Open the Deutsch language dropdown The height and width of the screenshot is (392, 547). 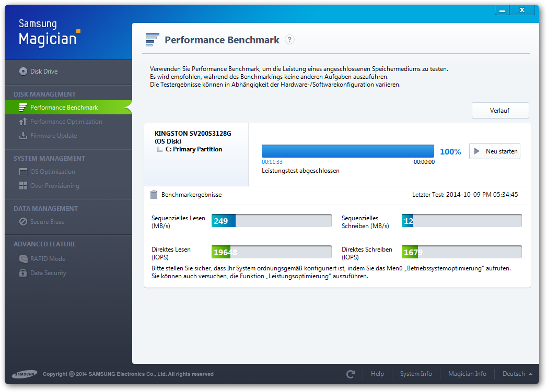(x=517, y=374)
